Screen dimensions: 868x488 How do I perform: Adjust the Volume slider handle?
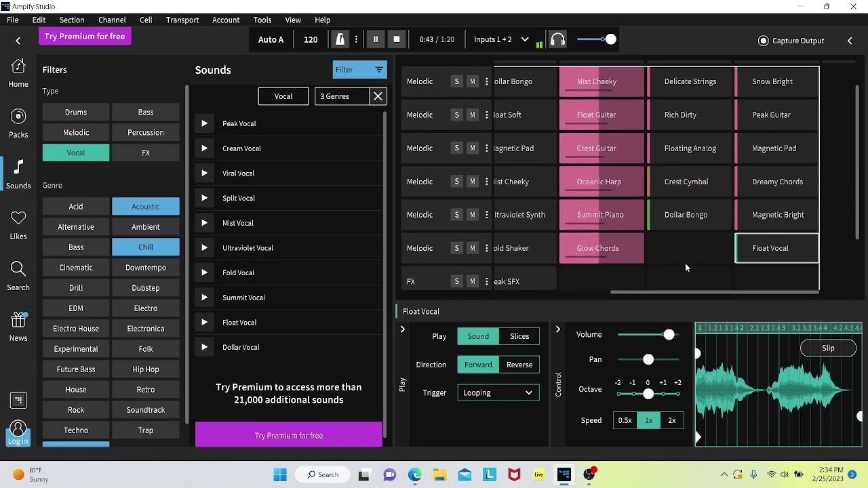pyautogui.click(x=669, y=335)
